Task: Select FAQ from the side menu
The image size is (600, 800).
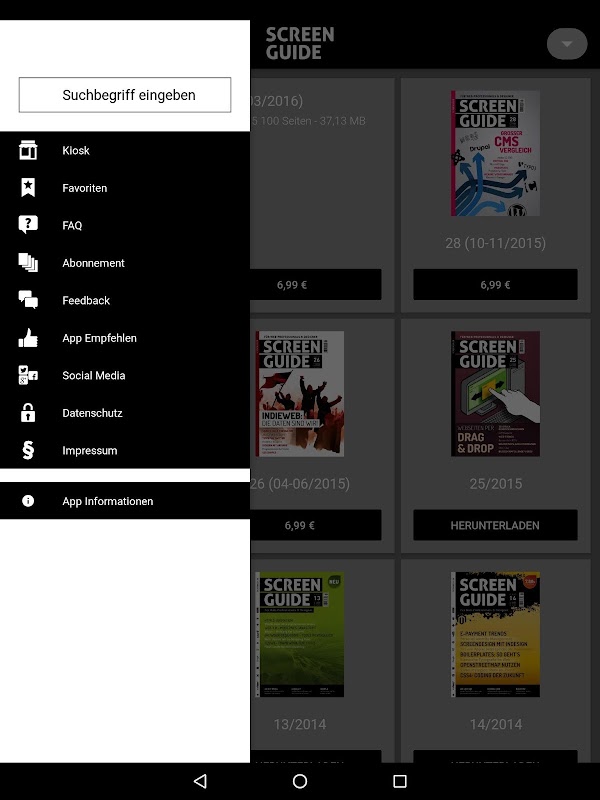Action: click(125, 225)
